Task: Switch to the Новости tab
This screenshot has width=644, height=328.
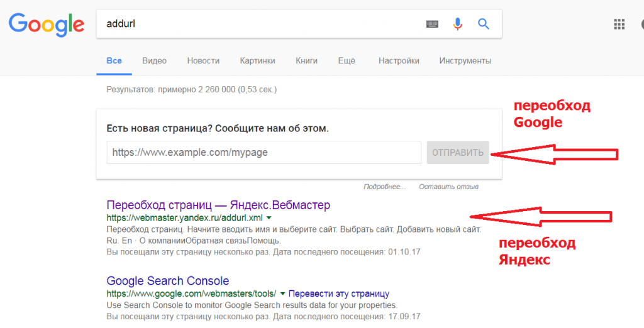Action: (203, 61)
